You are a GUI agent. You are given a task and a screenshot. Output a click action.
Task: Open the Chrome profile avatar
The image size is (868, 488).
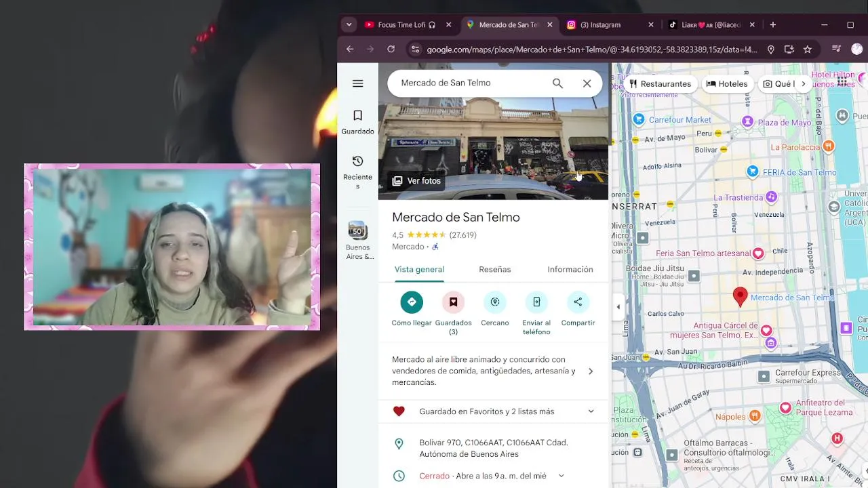pyautogui.click(x=856, y=49)
